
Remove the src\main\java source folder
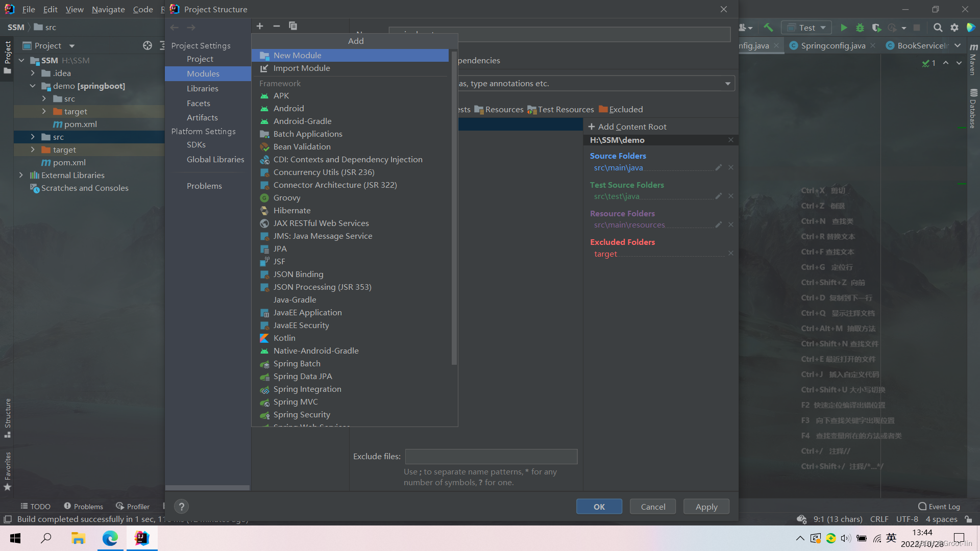[x=731, y=167]
